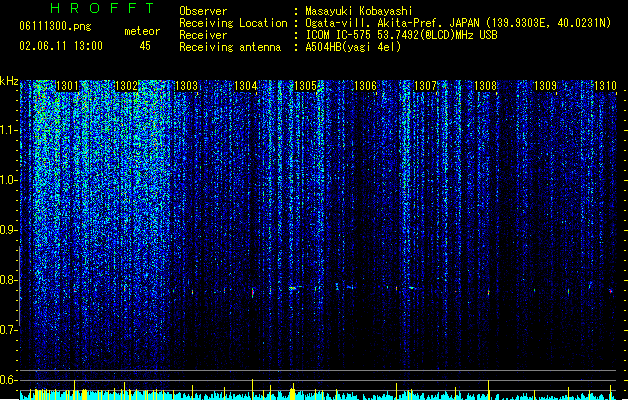Click the 1303 time marker

pos(187,86)
